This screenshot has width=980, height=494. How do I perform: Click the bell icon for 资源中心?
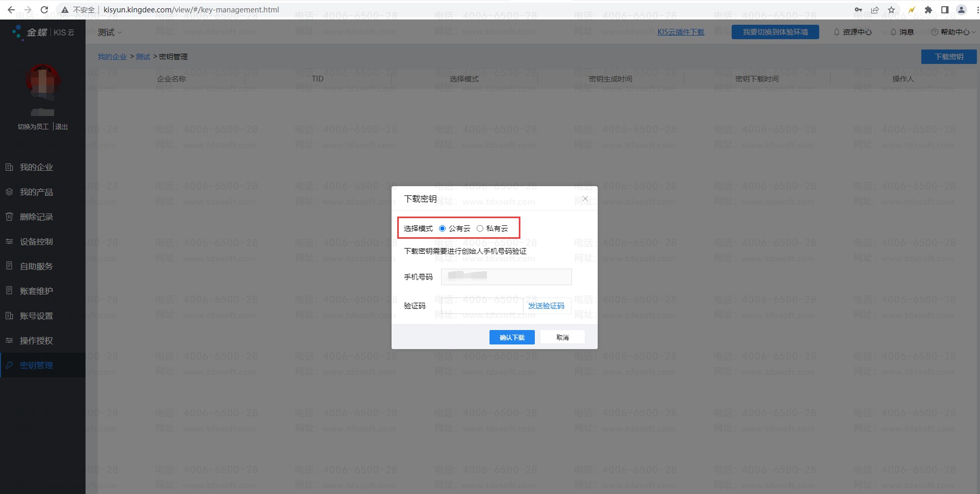pos(836,32)
